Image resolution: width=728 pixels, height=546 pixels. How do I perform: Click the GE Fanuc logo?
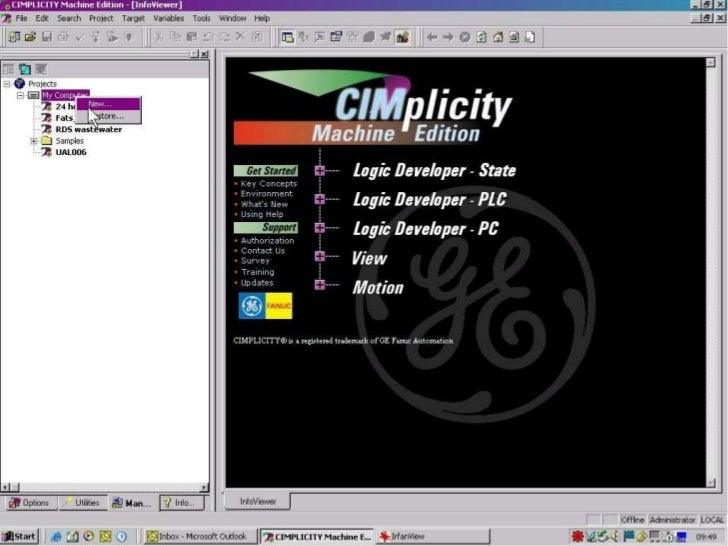(265, 306)
